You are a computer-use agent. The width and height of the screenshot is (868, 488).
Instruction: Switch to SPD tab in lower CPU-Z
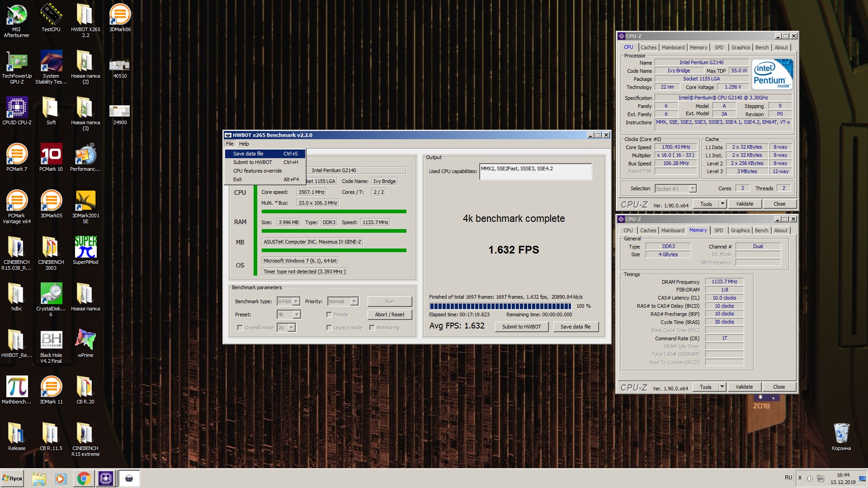click(x=718, y=230)
